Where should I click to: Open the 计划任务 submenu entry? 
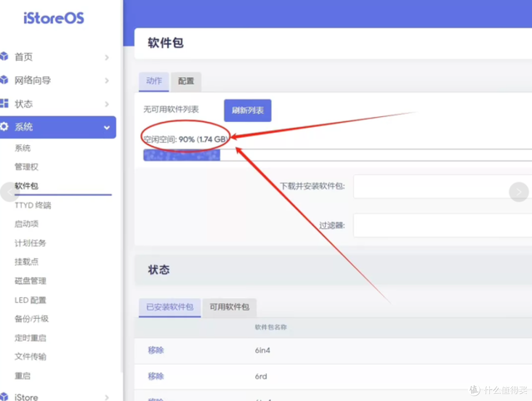pyautogui.click(x=30, y=243)
